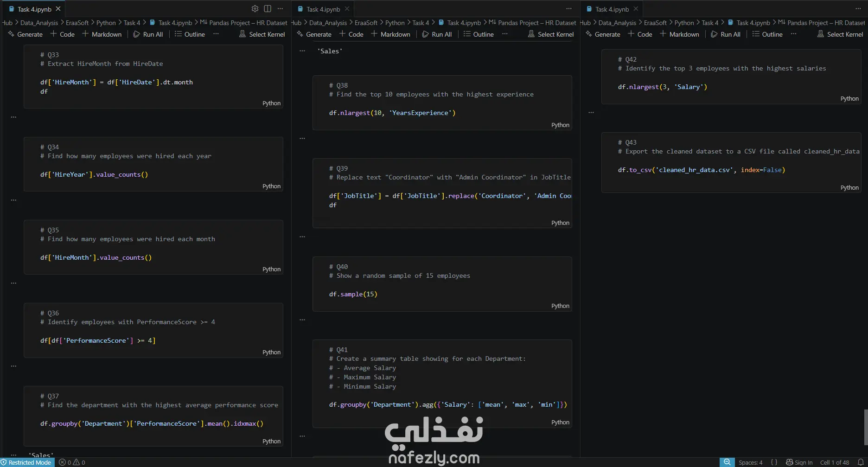
Task: Click Cell 1 of 48 indicator
Action: tap(835, 462)
